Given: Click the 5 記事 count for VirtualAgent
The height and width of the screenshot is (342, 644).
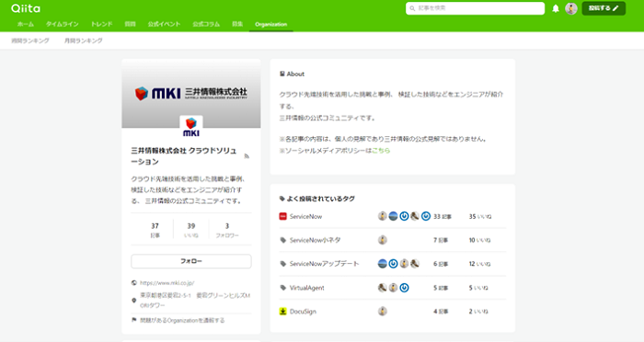Looking at the screenshot, I should 441,288.
